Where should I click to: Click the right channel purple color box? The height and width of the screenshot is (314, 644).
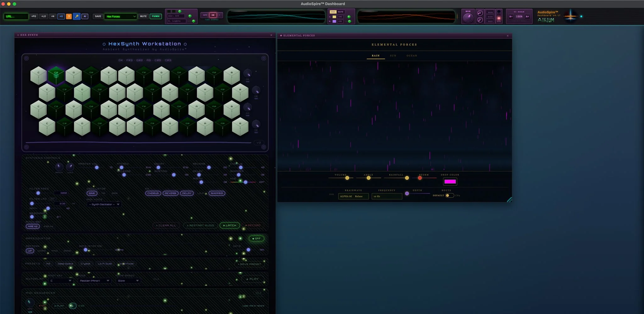[x=334, y=21]
